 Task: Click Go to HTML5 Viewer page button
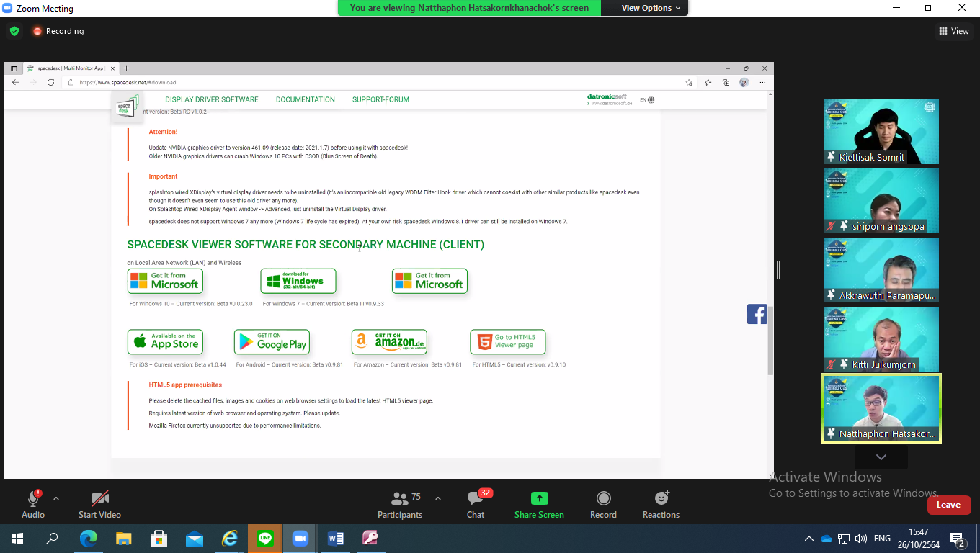508,342
